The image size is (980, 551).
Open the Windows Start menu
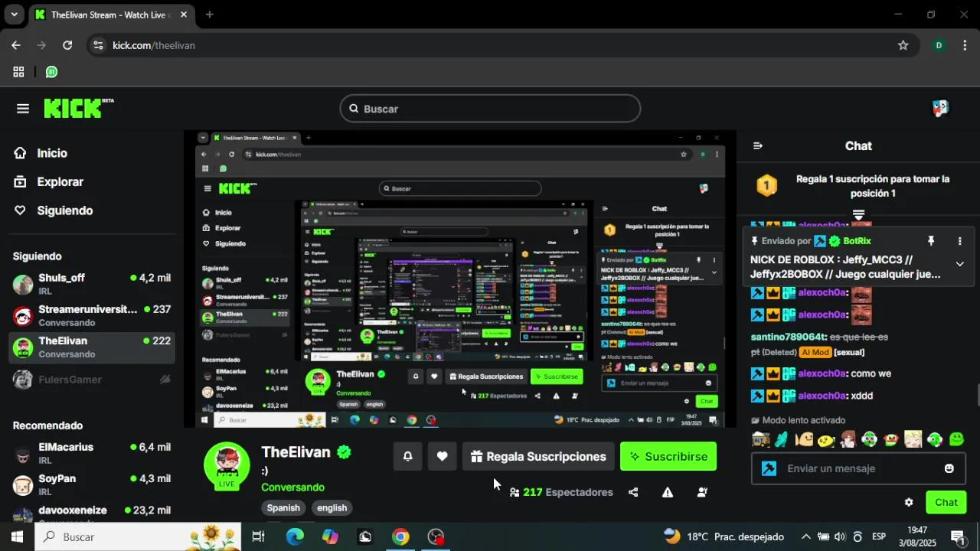coord(17,536)
